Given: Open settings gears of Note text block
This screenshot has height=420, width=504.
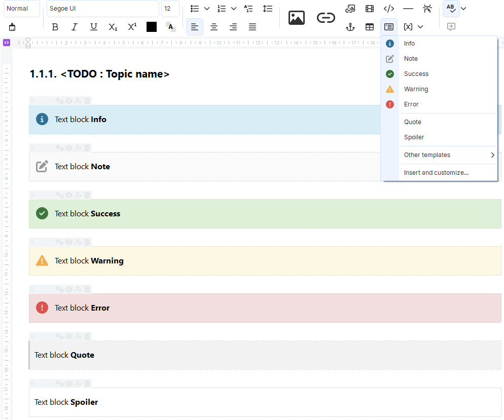Looking at the screenshot, I should pyautogui.click(x=59, y=148).
